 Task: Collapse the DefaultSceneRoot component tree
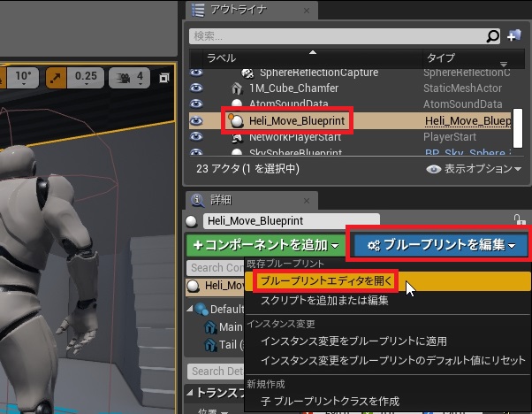pyautogui.click(x=190, y=309)
